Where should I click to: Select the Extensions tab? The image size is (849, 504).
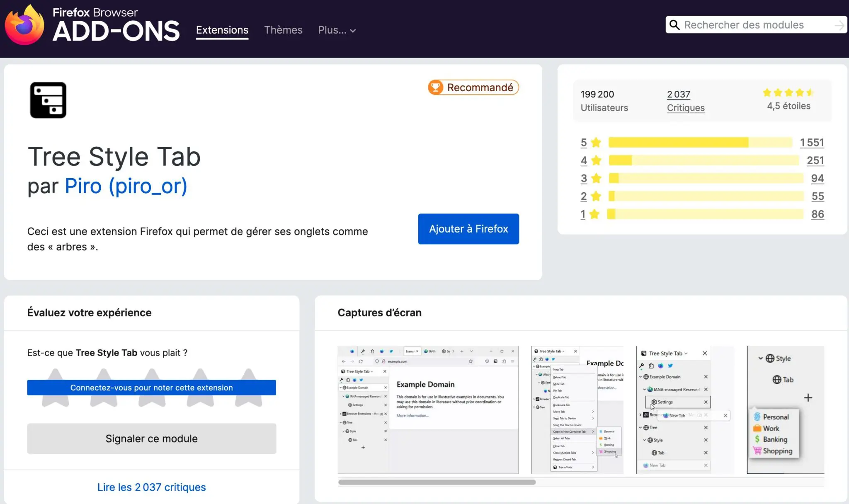tap(222, 30)
